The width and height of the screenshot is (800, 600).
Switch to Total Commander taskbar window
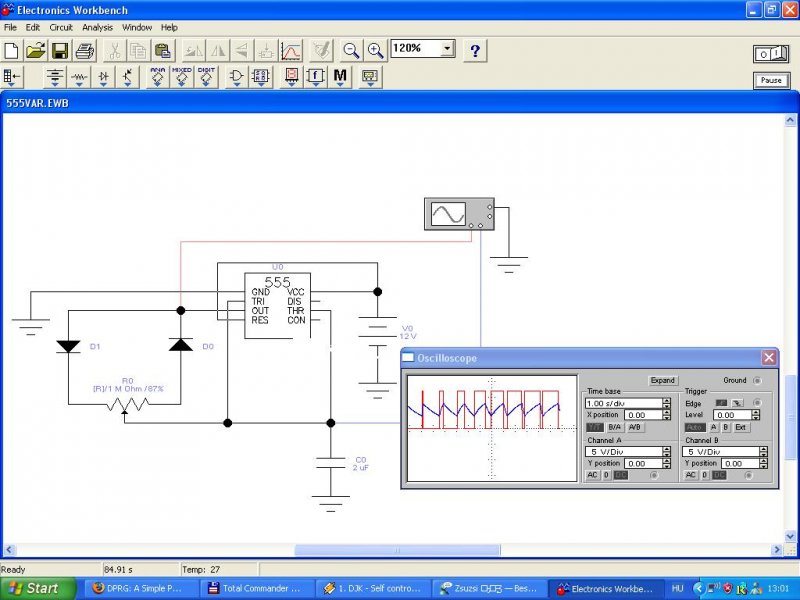tap(256, 588)
